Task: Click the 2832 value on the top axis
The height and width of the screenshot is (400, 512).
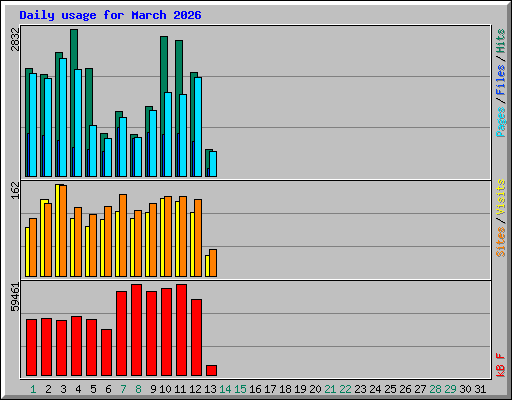Action: click(x=15, y=39)
